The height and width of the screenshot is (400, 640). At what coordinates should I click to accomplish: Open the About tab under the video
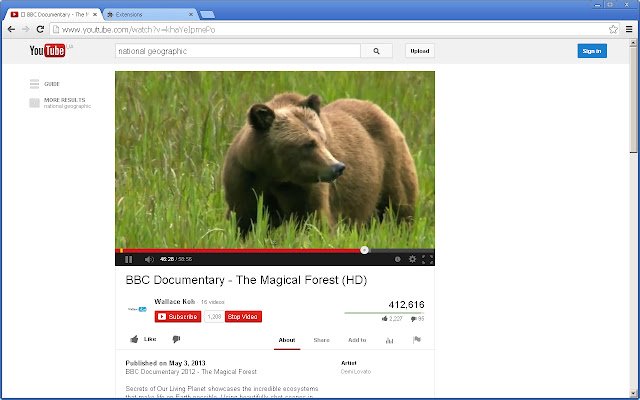pos(287,340)
